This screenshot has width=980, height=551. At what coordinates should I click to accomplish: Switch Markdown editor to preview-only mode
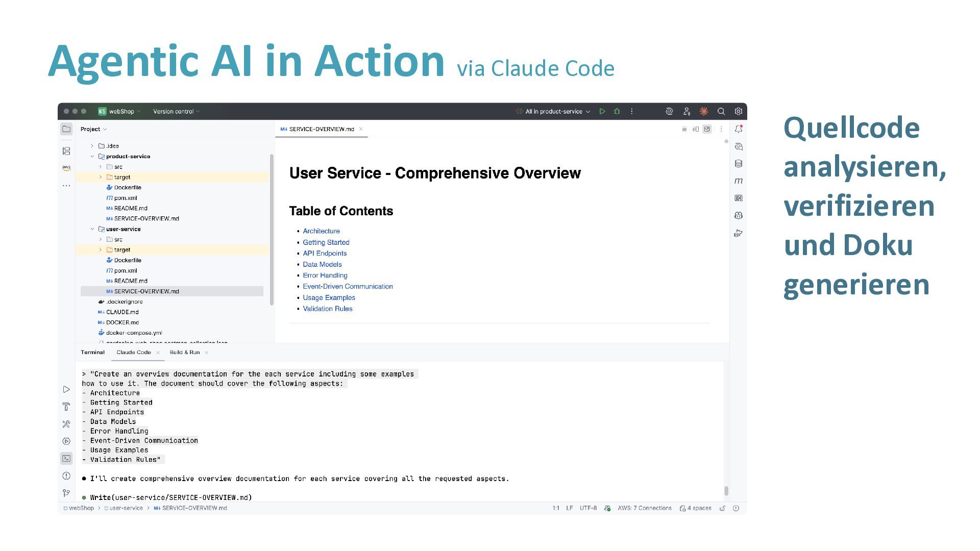[707, 129]
